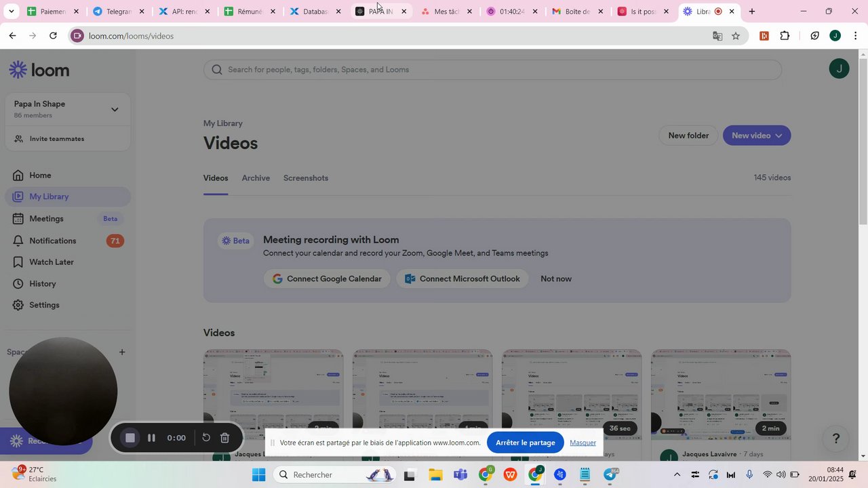Image resolution: width=868 pixels, height=488 pixels.
Task: Open the 36 sec video thumbnail
Action: point(572,396)
